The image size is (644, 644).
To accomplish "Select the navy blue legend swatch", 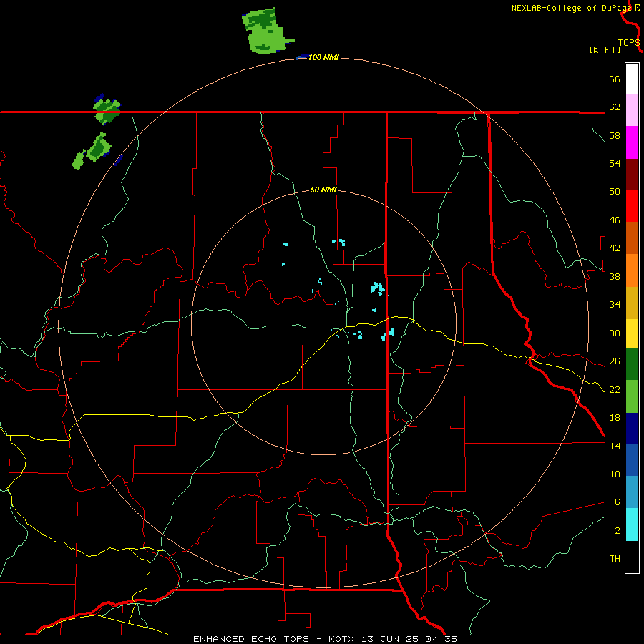I will point(632,429).
